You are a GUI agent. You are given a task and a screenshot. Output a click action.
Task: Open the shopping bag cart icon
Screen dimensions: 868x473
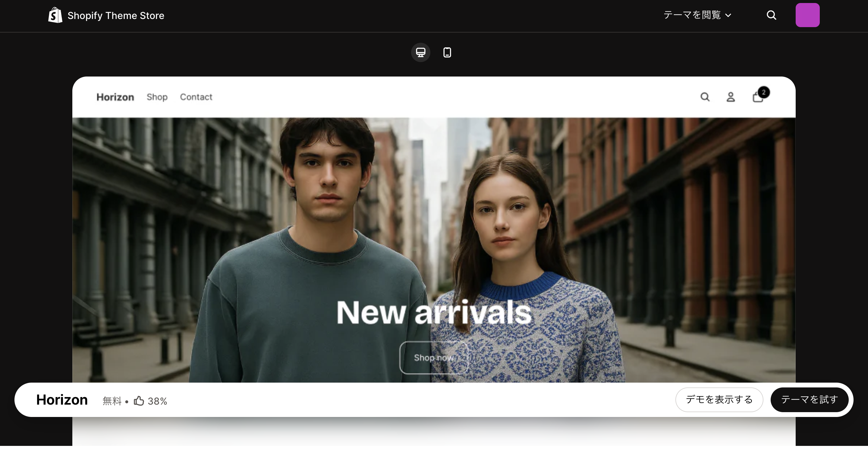click(x=757, y=99)
